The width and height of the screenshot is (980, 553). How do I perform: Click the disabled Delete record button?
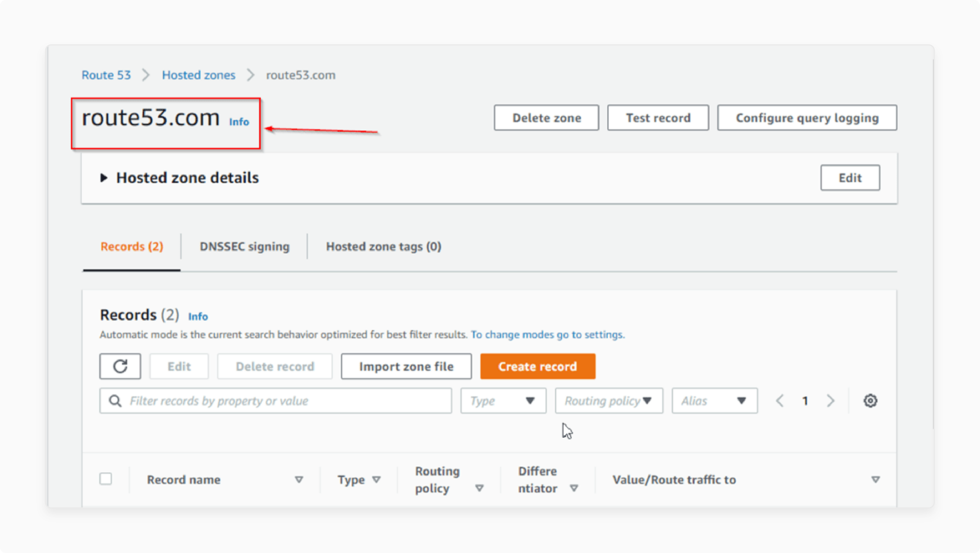coord(275,366)
